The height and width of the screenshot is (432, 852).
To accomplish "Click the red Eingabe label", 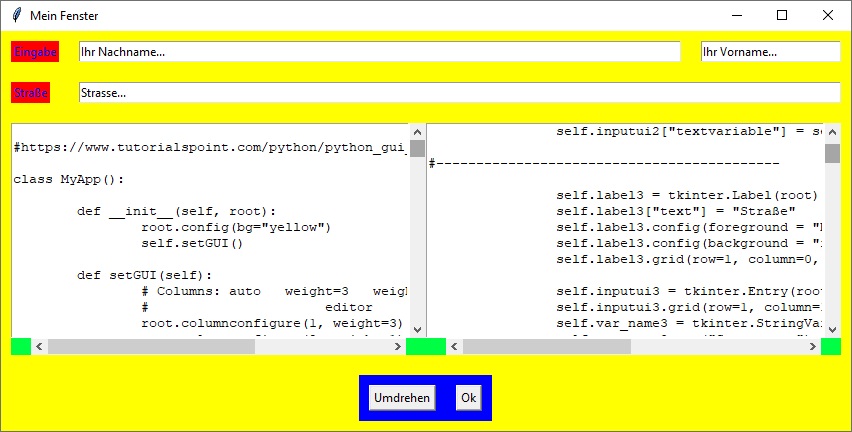I will 35,51.
